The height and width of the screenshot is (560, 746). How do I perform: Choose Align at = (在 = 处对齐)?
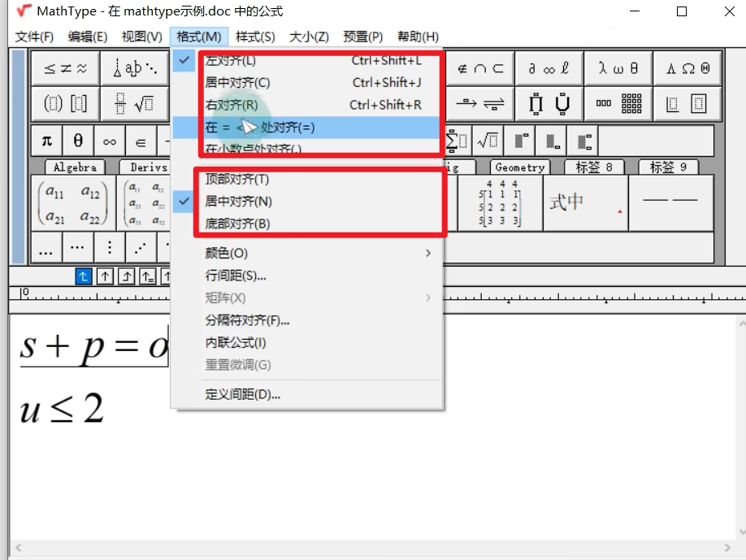click(306, 128)
